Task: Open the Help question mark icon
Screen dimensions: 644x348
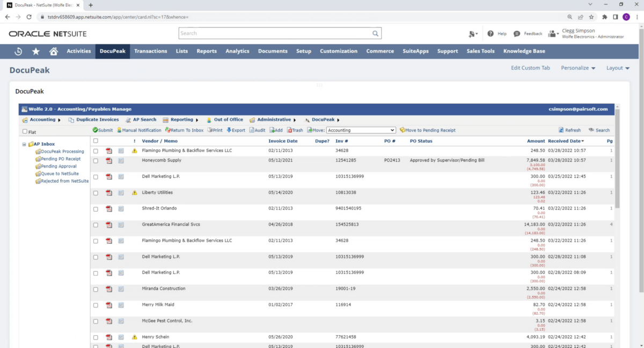Action: point(491,33)
